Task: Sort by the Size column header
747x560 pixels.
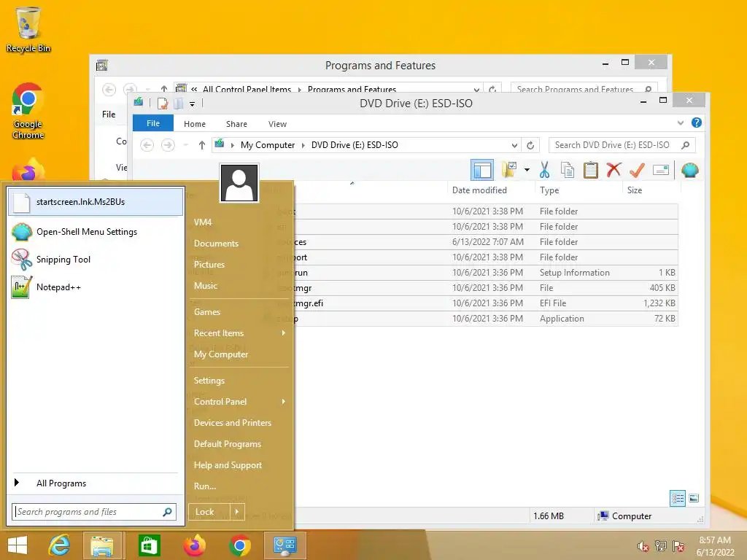Action: 651,190
